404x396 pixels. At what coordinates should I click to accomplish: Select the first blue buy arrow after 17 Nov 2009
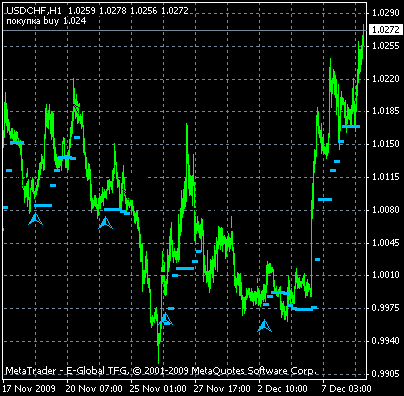(x=35, y=219)
